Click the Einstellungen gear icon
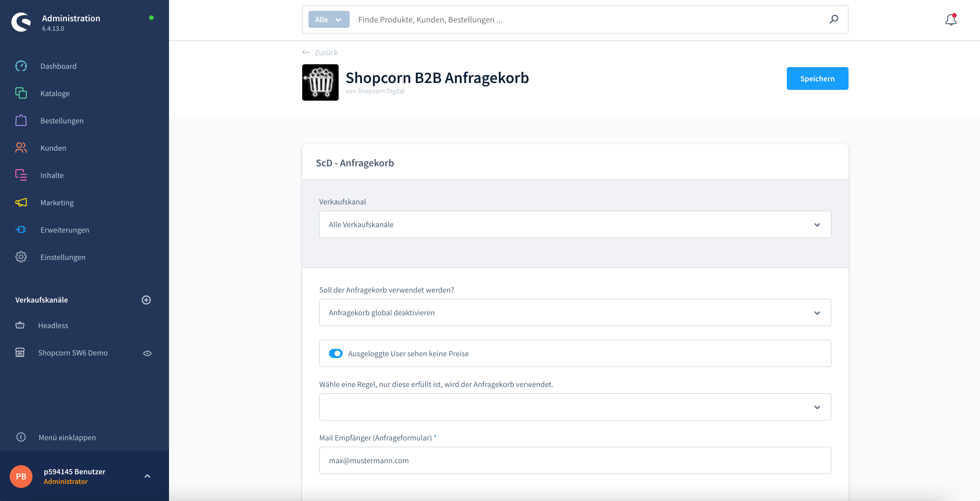 21,257
